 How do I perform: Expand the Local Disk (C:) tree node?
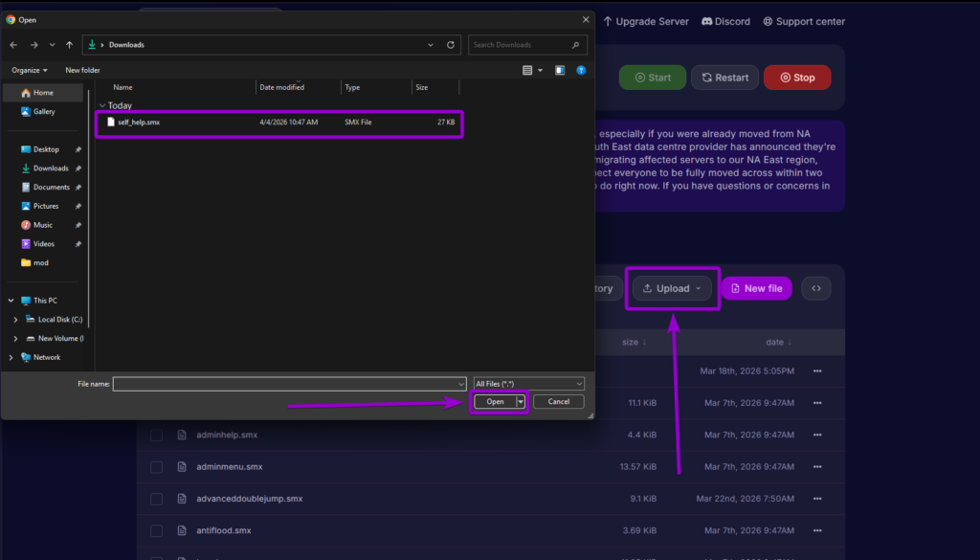tap(14, 320)
